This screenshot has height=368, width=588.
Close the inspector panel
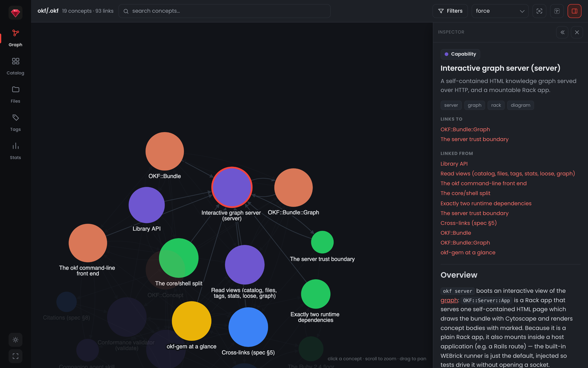pyautogui.click(x=577, y=32)
